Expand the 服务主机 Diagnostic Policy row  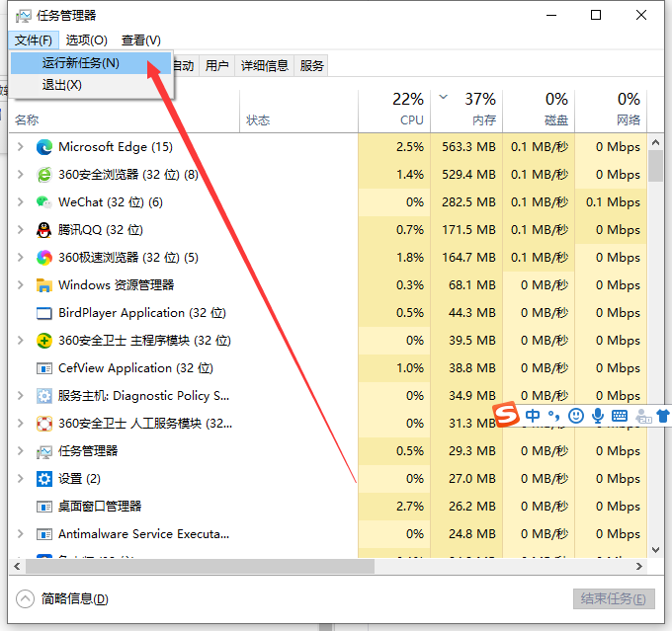tap(21, 396)
